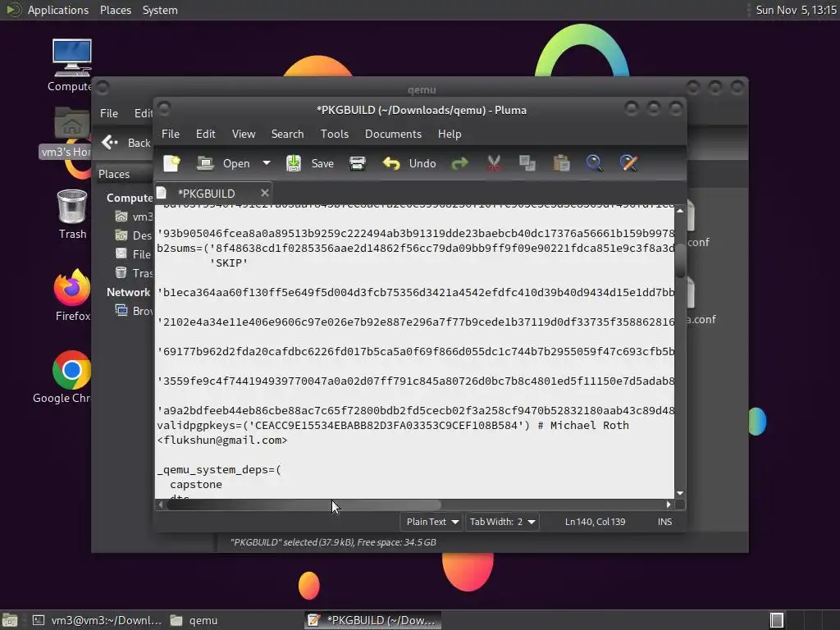Click the scroll right arrow in editor
Screen dimensions: 840x630
669,504
